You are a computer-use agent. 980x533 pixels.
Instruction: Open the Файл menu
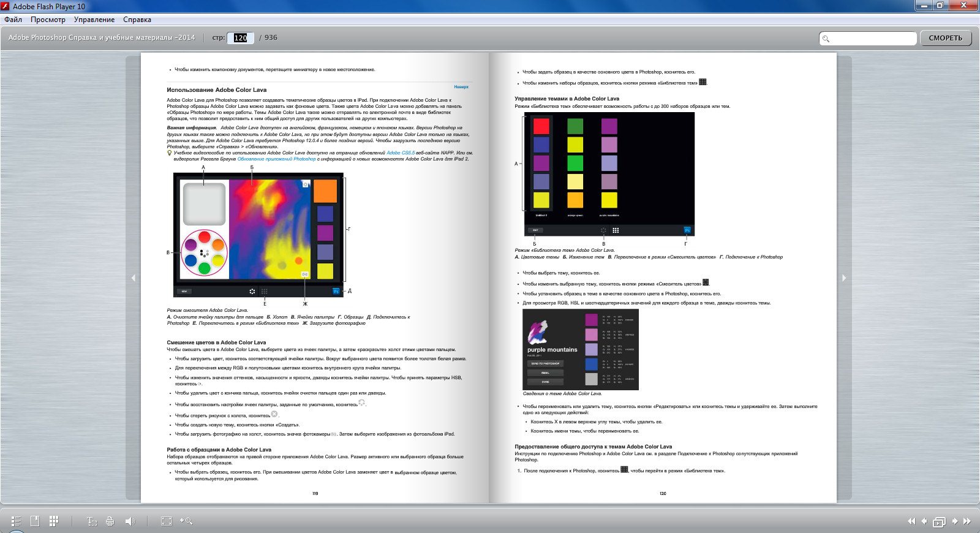coord(13,20)
